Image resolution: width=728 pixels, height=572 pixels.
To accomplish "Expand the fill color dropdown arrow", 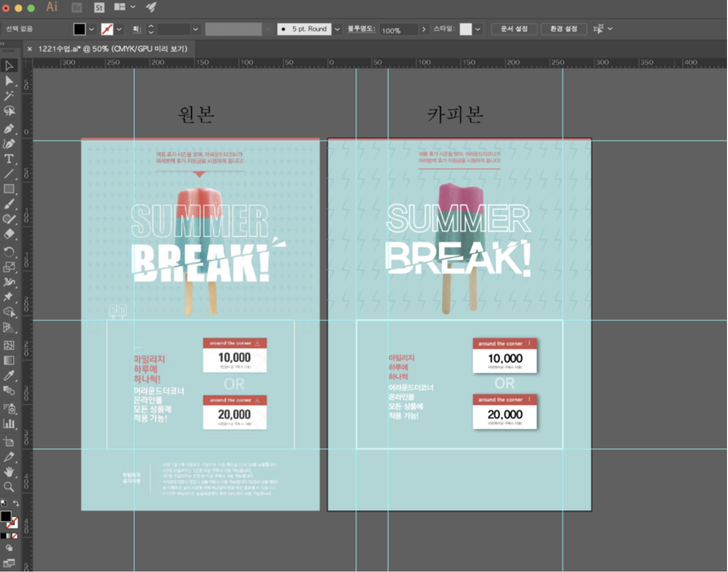I will (x=91, y=29).
